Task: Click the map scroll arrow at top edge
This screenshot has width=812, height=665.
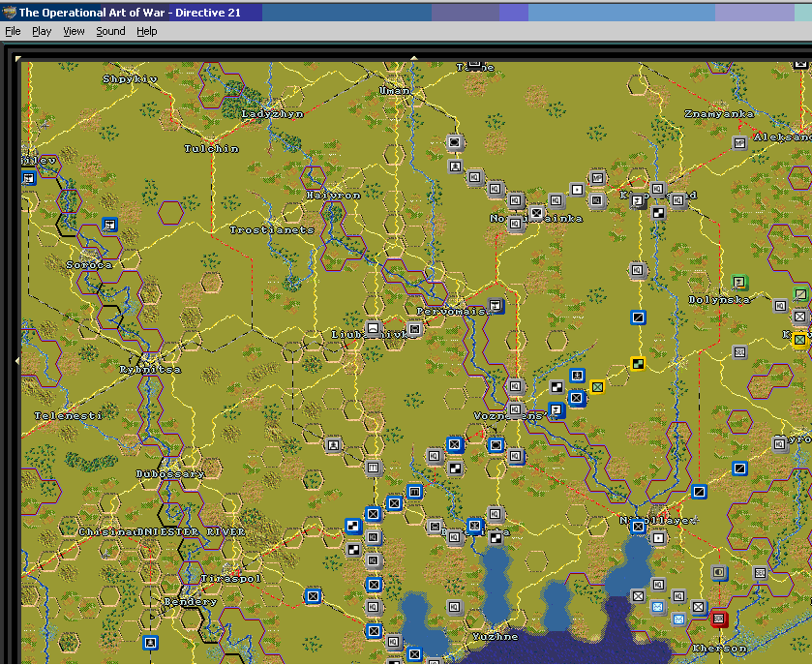Action: (414, 58)
